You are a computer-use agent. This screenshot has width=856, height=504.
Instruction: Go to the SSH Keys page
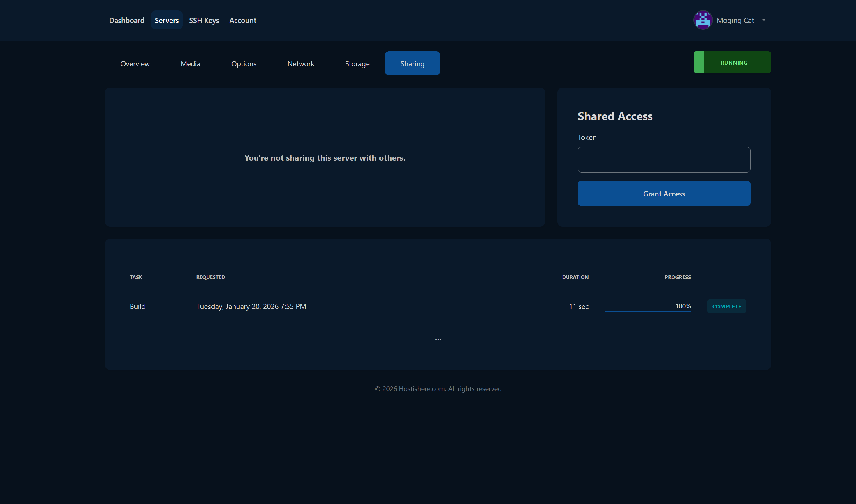coord(204,20)
